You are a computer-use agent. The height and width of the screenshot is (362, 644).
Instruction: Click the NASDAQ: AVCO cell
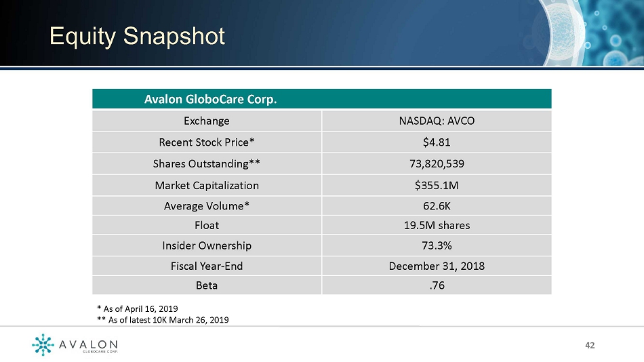point(436,121)
